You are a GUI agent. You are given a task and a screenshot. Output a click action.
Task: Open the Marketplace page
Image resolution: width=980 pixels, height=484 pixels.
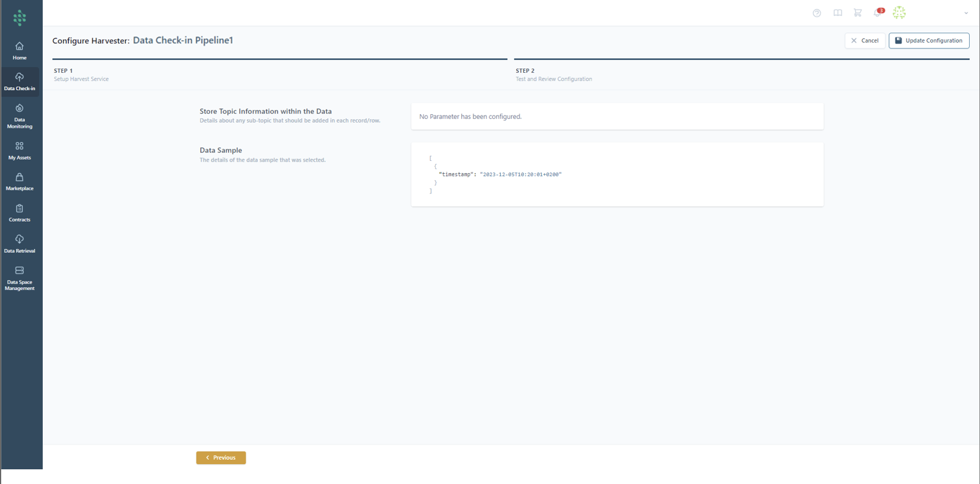pos(20,181)
